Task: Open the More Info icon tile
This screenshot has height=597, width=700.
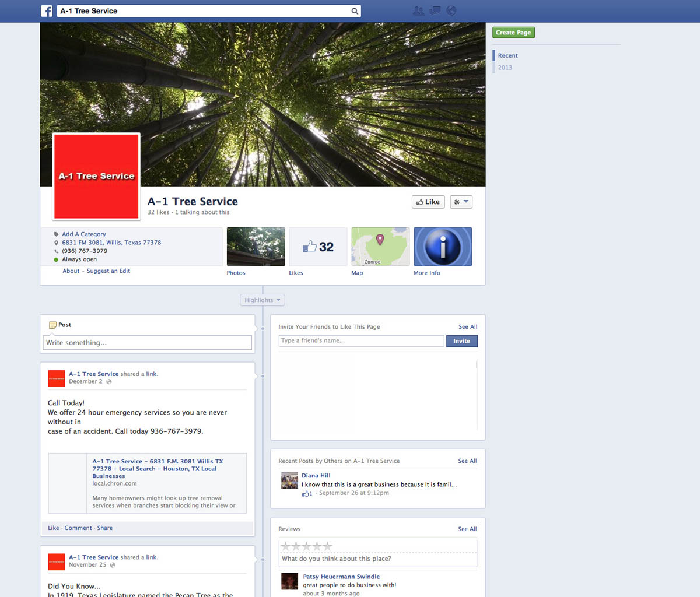Action: tap(443, 247)
